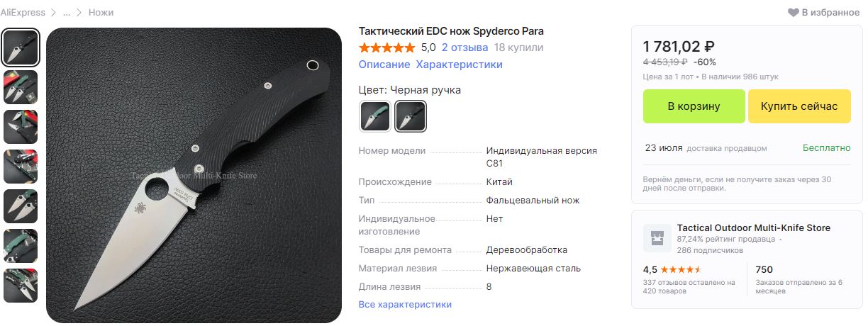Go to the Ножи breadcrumb category
Screen dimensions: 868x326
tap(101, 12)
